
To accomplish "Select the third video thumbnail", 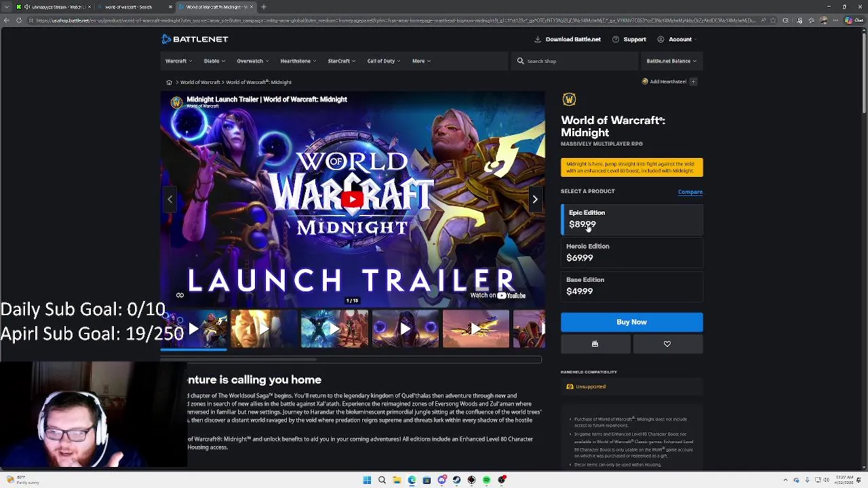I will pos(334,329).
